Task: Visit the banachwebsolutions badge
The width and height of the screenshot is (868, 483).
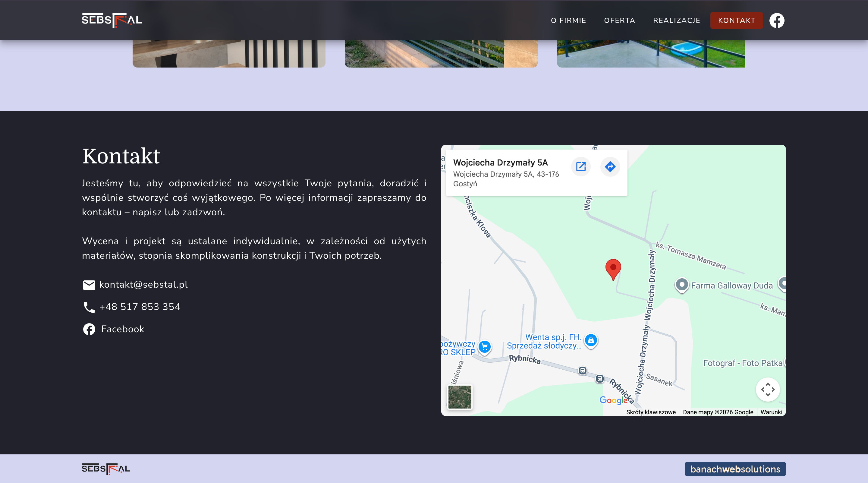Action: click(x=735, y=469)
